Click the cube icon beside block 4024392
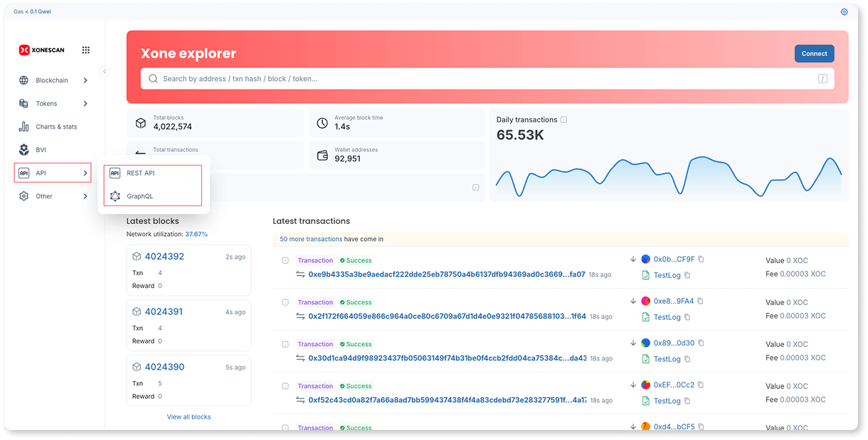Image resolution: width=868 pixels, height=440 pixels. coord(137,257)
